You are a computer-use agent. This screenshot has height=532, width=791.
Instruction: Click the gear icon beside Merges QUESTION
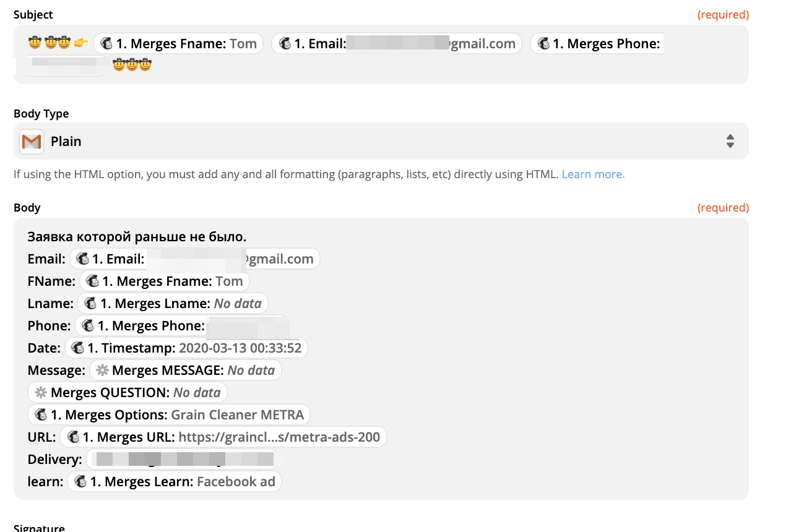click(41, 393)
